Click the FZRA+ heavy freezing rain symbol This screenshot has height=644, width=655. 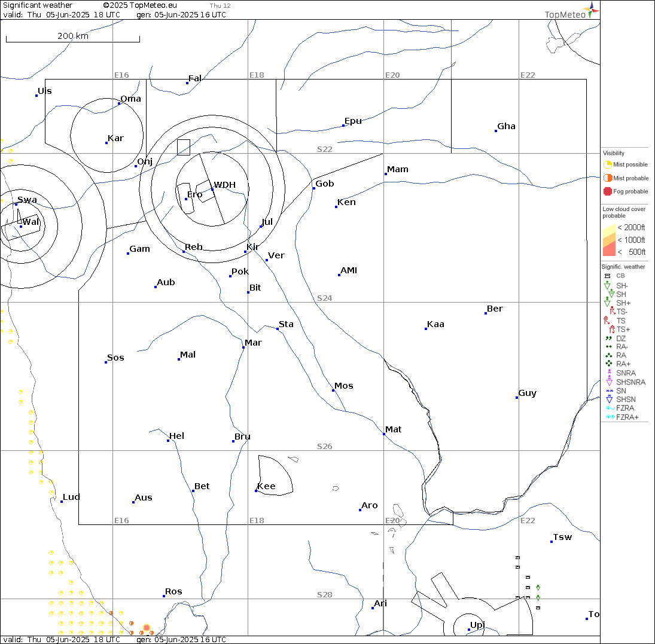[610, 417]
